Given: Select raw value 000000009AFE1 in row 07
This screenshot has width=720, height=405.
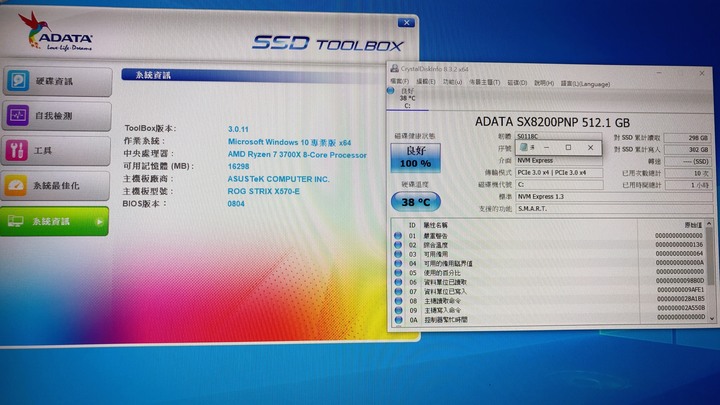Looking at the screenshot, I should pyautogui.click(x=680, y=290).
